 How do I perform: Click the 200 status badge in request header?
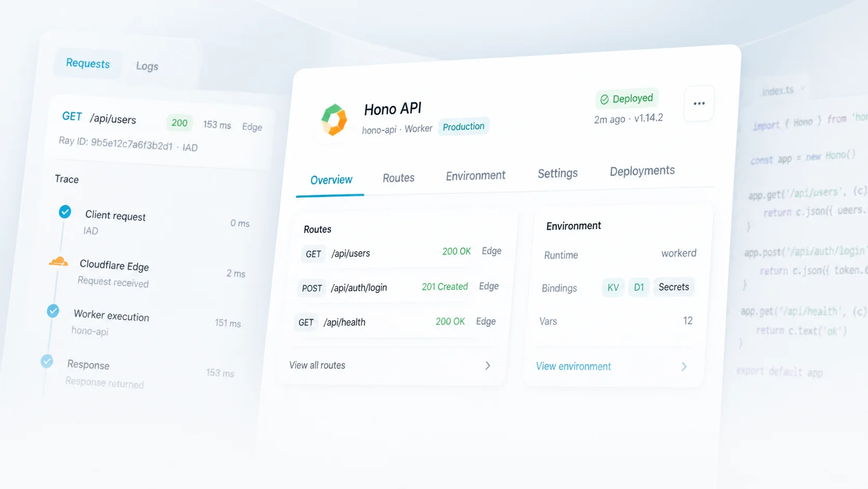(179, 123)
